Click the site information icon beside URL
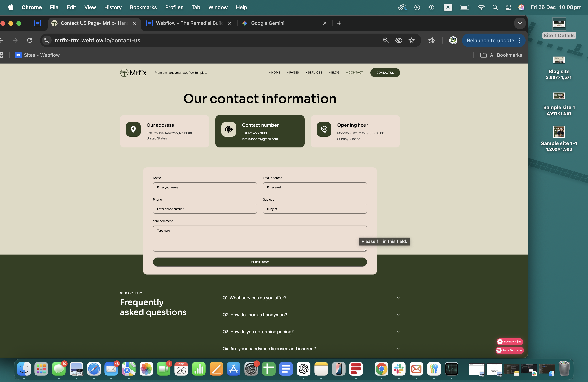 coord(47,40)
